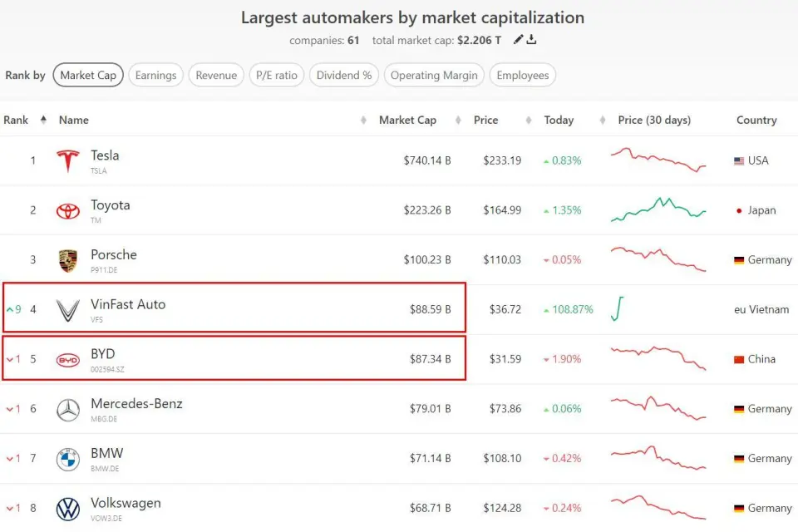Click the BYD logo

coord(67,360)
